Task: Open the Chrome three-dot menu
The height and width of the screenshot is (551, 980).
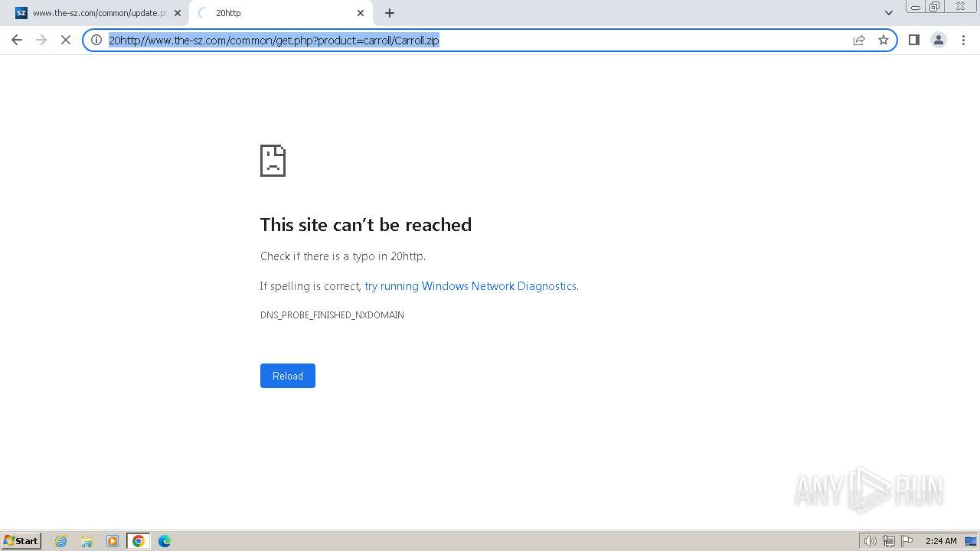Action: (964, 40)
